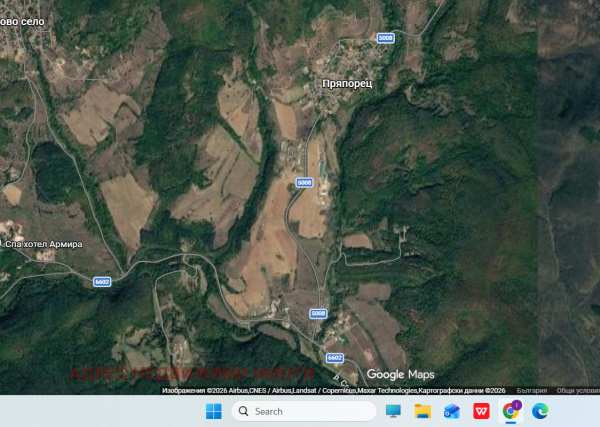Viewport: 600px width, 427px height.
Task: Open the desktop monitor taskbar icon
Action: 393,411
